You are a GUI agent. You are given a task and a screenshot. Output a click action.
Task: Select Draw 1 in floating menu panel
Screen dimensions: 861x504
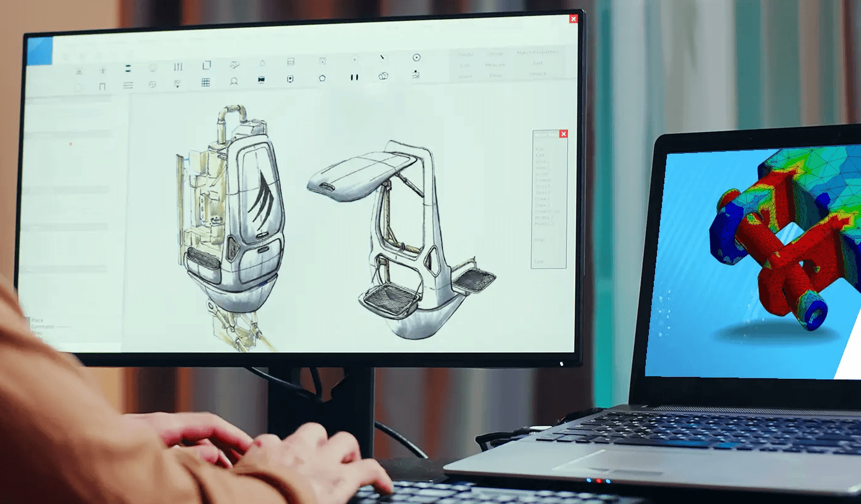coord(542,198)
